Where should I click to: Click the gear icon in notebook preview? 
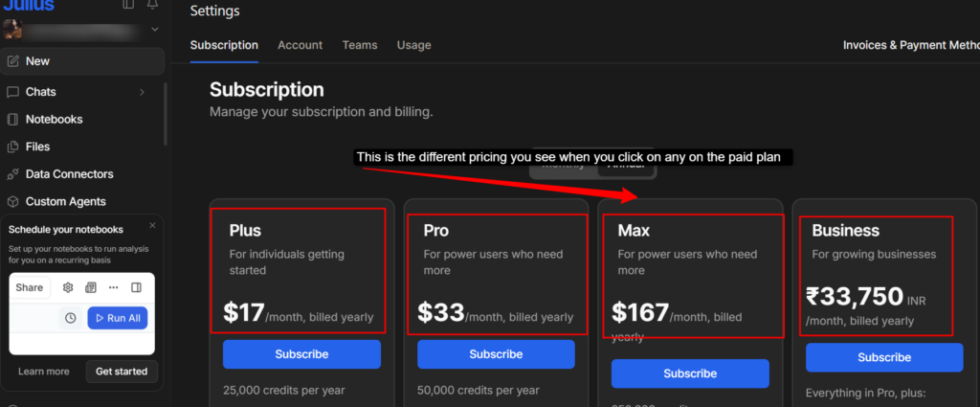click(x=68, y=287)
